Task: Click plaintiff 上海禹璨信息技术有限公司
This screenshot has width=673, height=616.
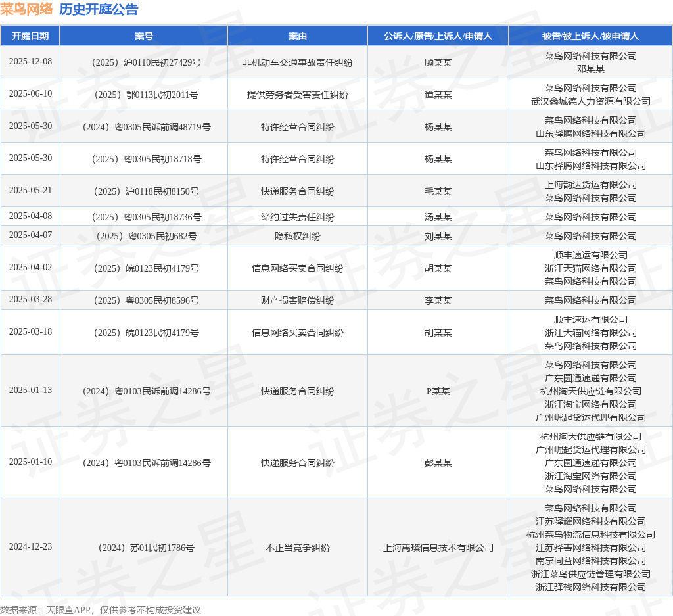Action: pos(438,548)
